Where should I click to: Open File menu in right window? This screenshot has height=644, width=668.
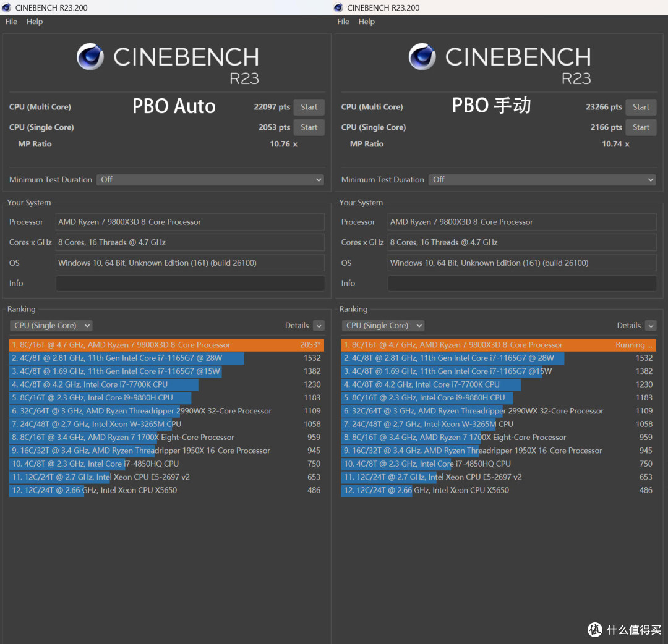click(343, 21)
